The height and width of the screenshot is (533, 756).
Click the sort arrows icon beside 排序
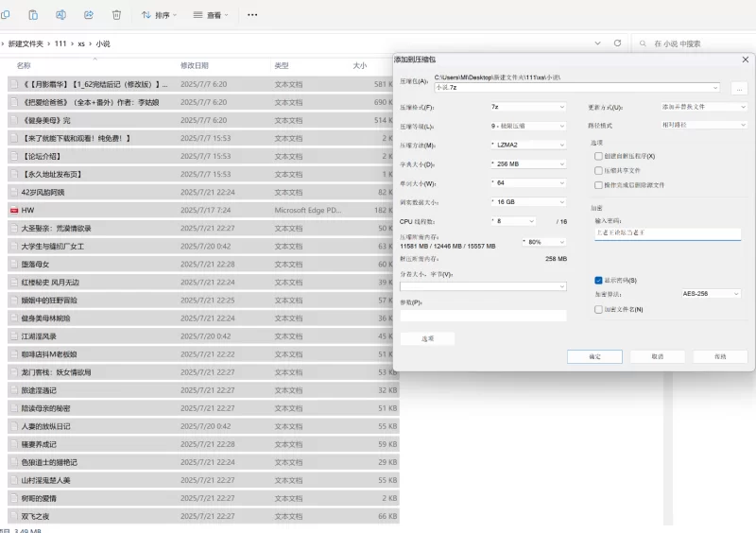tap(146, 15)
